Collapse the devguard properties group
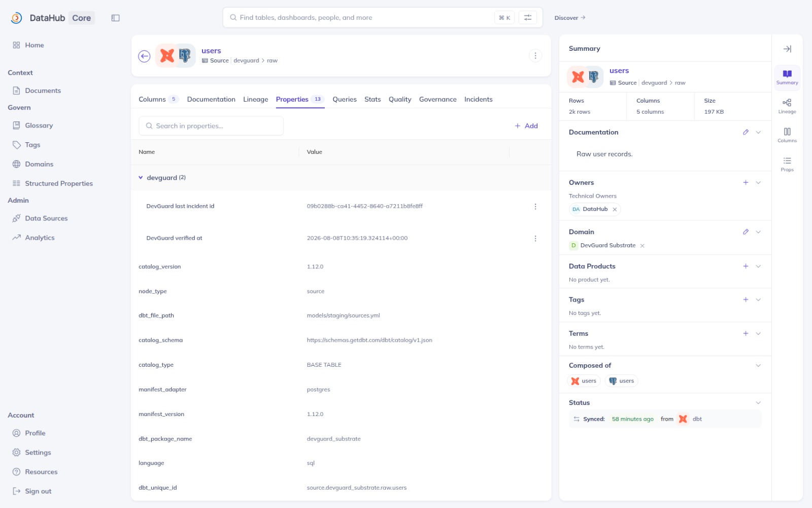812x508 pixels. (141, 178)
